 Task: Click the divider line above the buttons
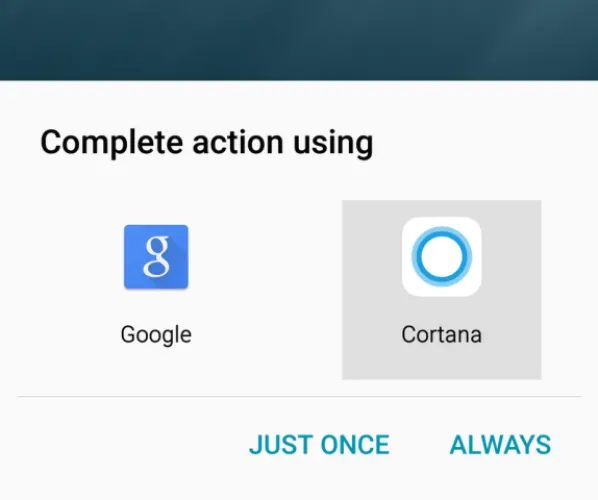click(299, 397)
